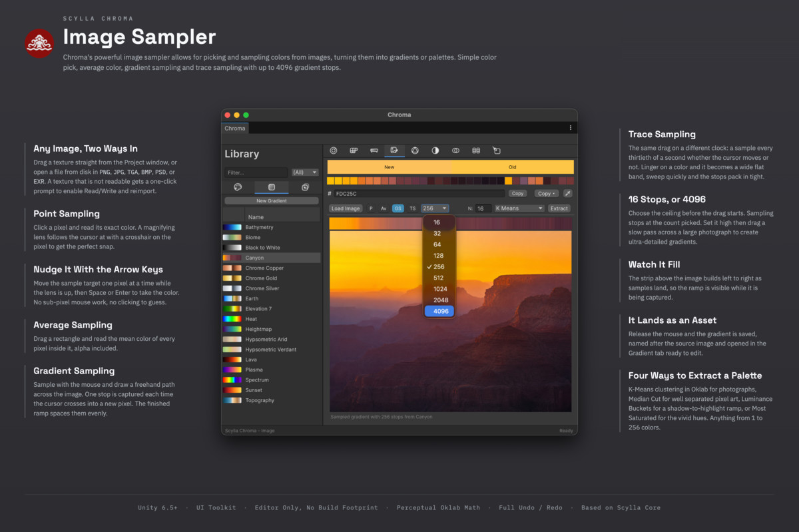
Task: Click the N color count field
Action: coord(484,208)
